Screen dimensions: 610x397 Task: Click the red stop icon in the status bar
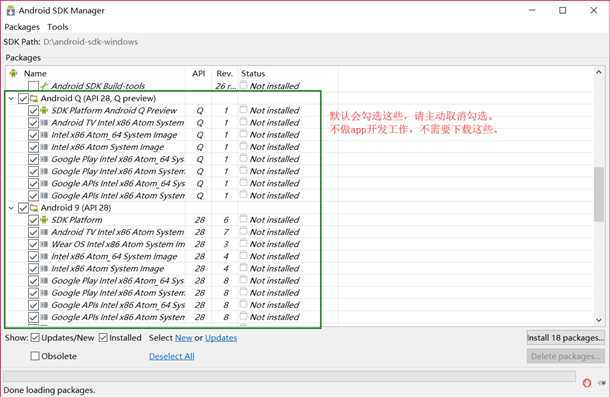pos(587,383)
